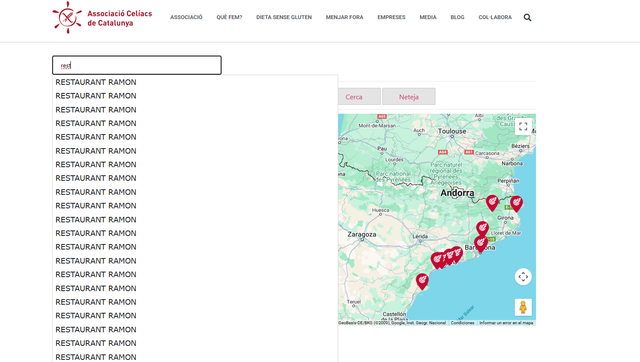This screenshot has height=362, width=640.
Task: Open the site search magnifier icon
Action: tap(527, 18)
